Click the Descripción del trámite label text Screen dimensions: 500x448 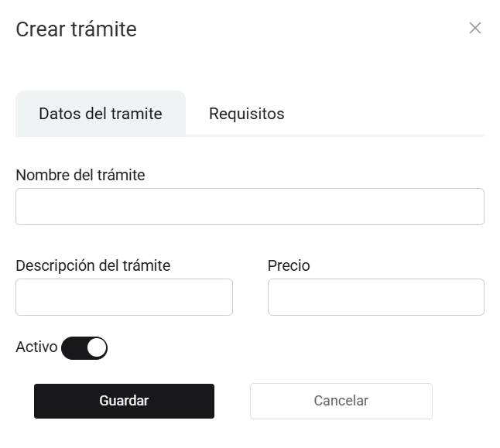(x=93, y=265)
